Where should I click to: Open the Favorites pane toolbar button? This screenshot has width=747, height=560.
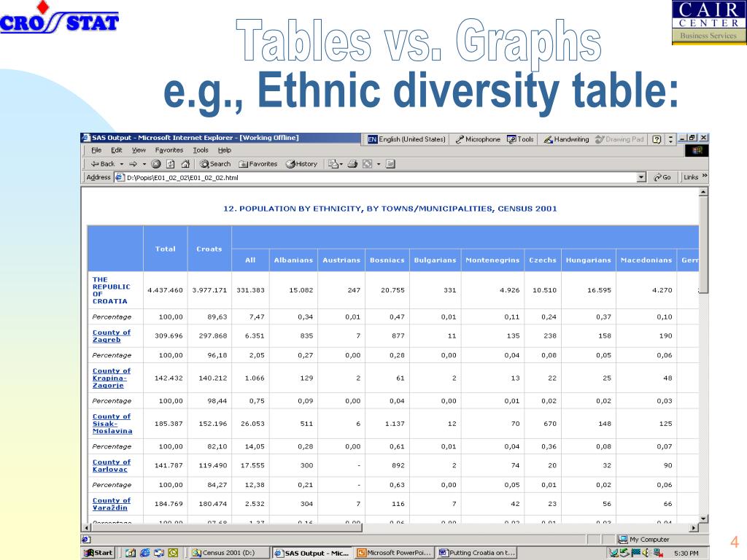258,164
